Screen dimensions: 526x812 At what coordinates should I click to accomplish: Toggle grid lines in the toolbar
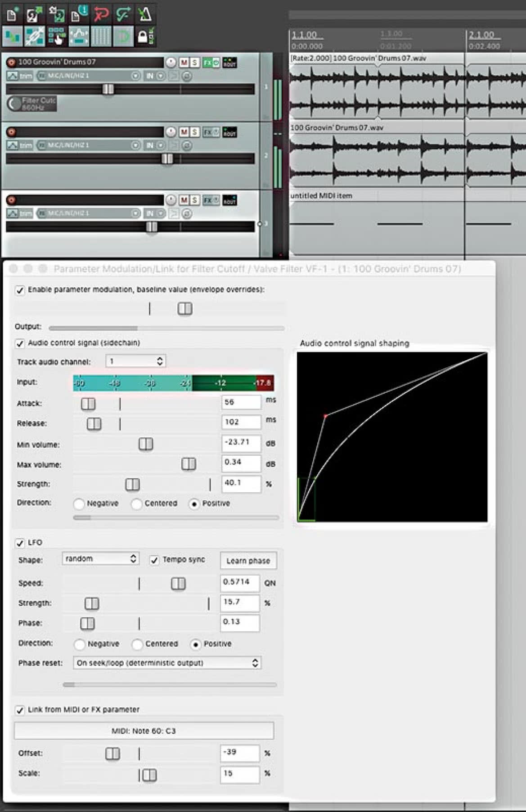click(101, 36)
